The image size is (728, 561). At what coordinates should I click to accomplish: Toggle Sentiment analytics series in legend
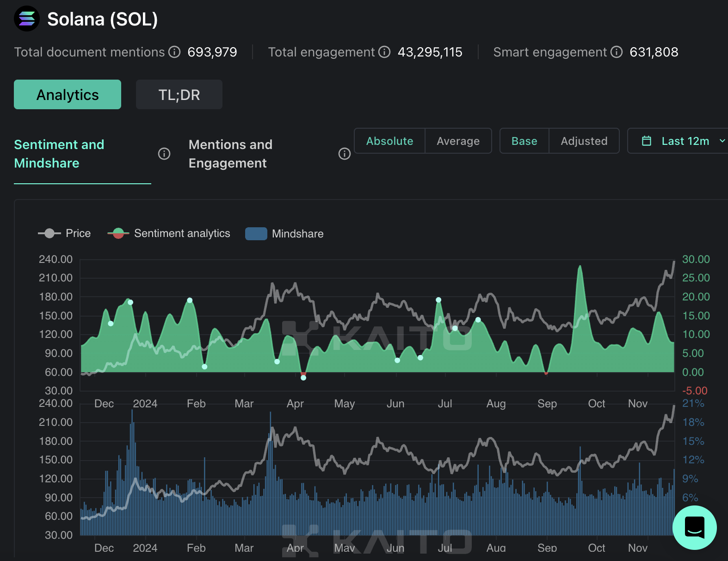click(169, 233)
